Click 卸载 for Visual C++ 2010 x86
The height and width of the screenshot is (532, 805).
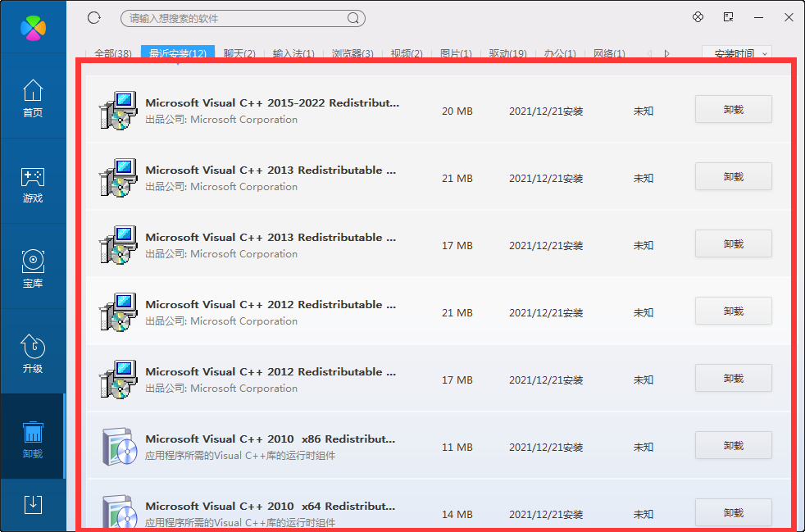(x=733, y=446)
